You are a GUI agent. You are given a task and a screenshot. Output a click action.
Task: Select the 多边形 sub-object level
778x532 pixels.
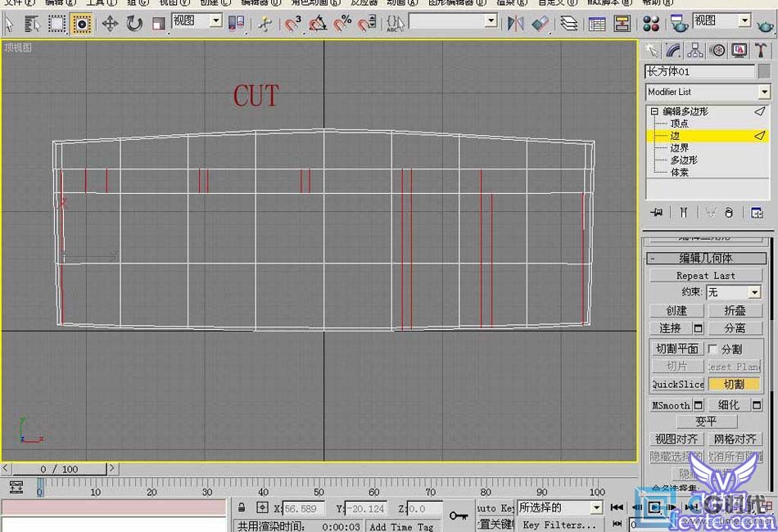(684, 160)
